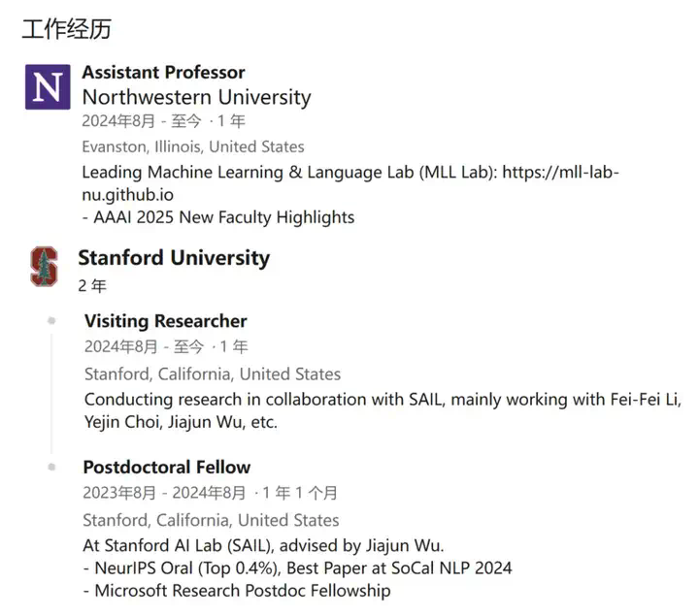The width and height of the screenshot is (699, 616).
Task: Click the Microsoft Research Postdoc Fellowship line
Action: [237, 591]
